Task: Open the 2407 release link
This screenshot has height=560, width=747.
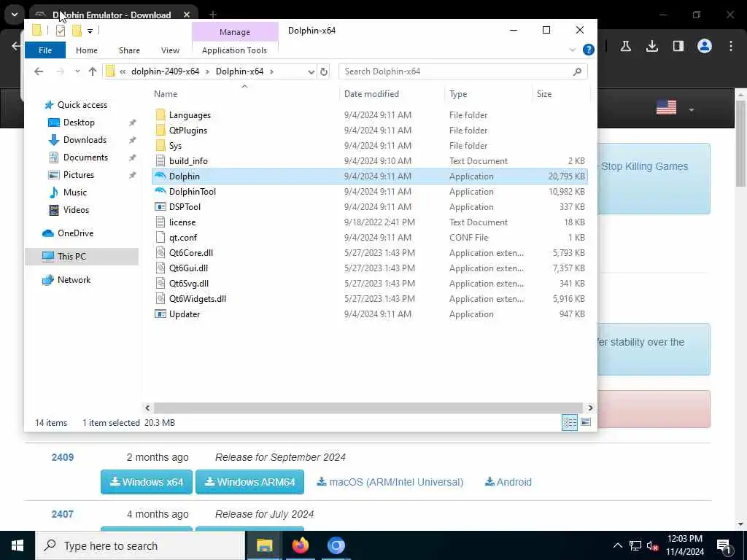Action: point(63,514)
